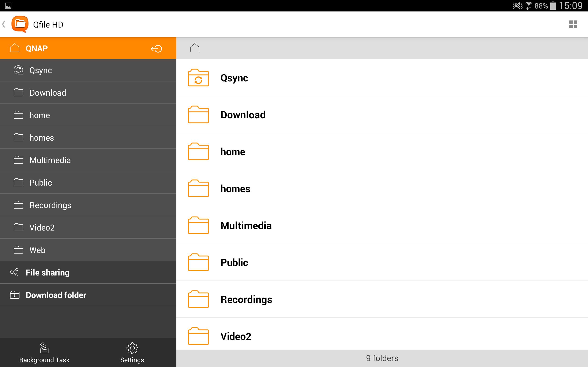The image size is (588, 367).
Task: Open the Multimedia folder from the sidebar
Action: [x=50, y=160]
